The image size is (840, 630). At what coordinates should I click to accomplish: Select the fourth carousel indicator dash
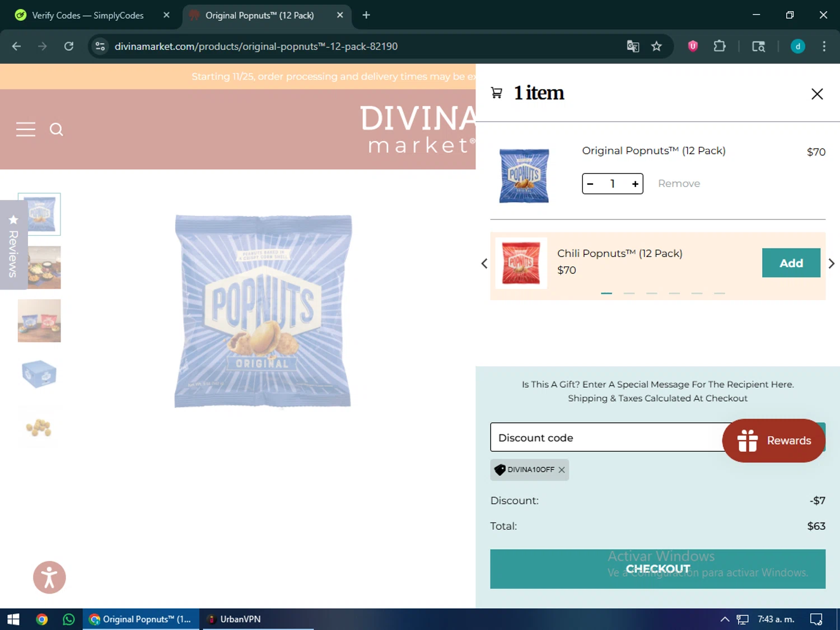coord(674,293)
